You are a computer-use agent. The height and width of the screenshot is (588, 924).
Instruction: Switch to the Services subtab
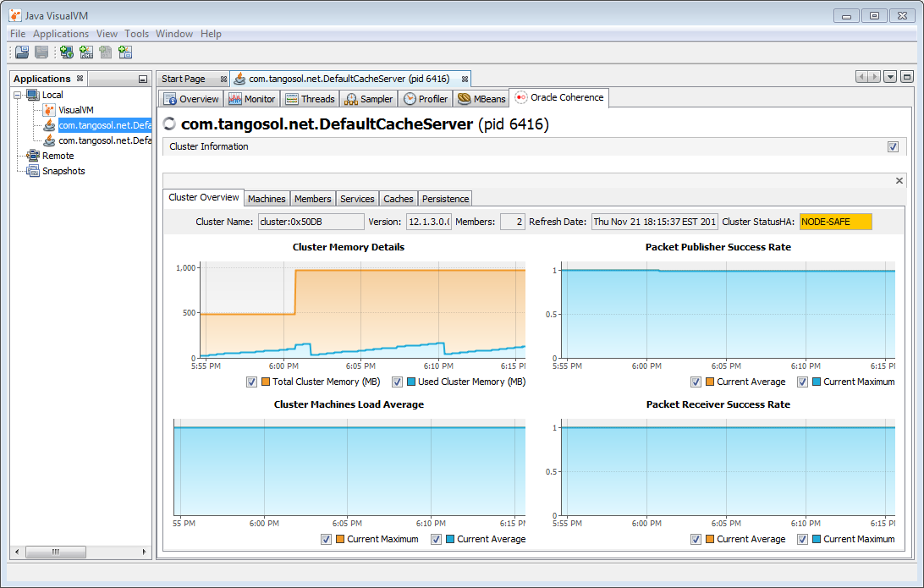[x=357, y=199]
